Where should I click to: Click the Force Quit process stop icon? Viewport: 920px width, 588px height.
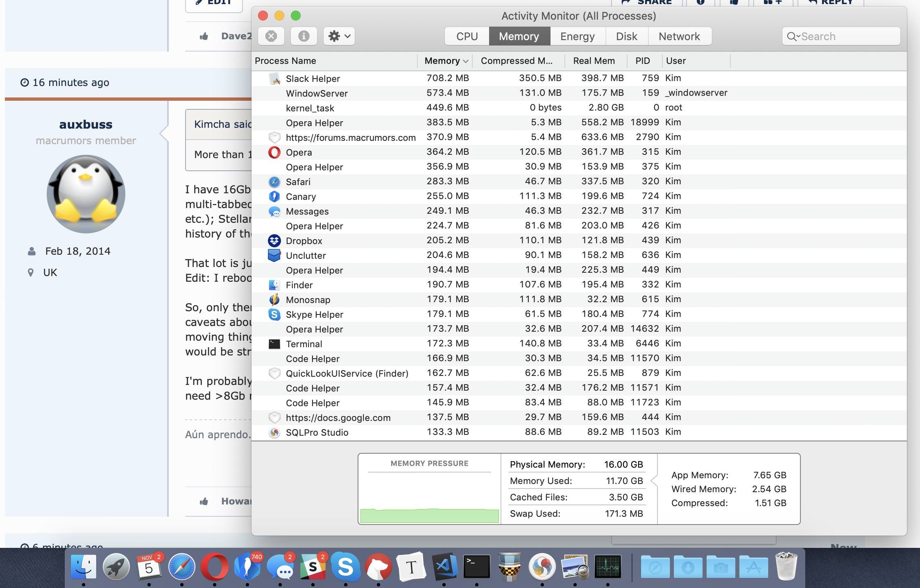click(x=271, y=36)
